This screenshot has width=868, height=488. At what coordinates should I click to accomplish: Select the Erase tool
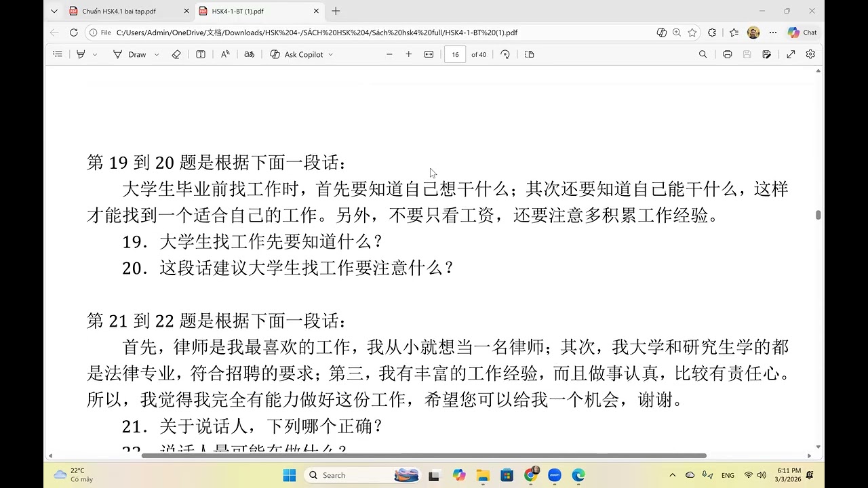tap(176, 54)
